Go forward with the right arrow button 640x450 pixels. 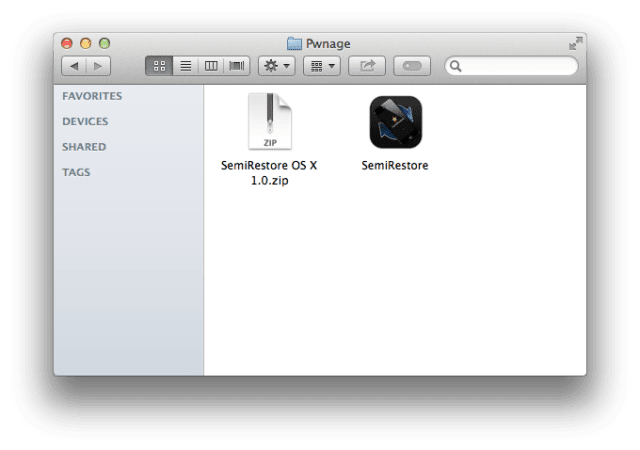tap(98, 66)
